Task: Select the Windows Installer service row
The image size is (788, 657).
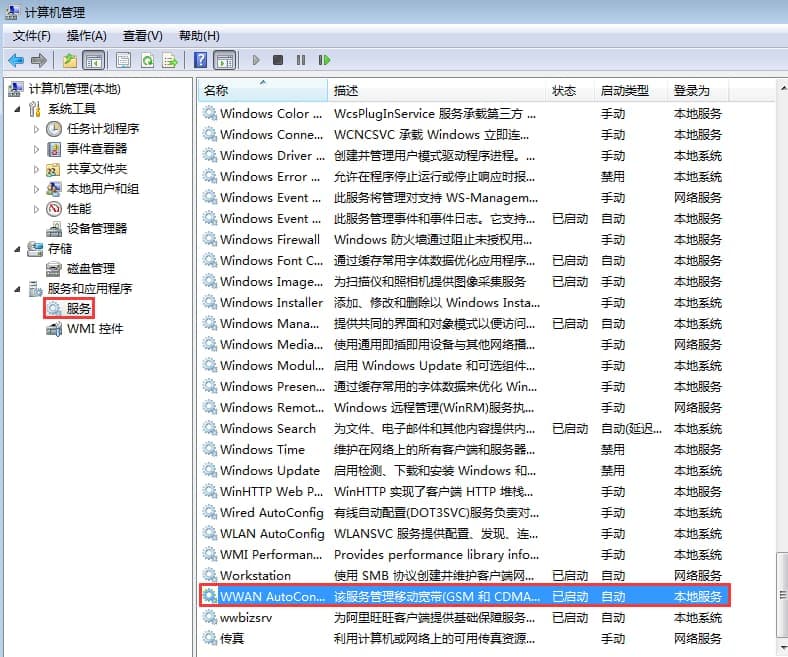Action: (x=464, y=303)
